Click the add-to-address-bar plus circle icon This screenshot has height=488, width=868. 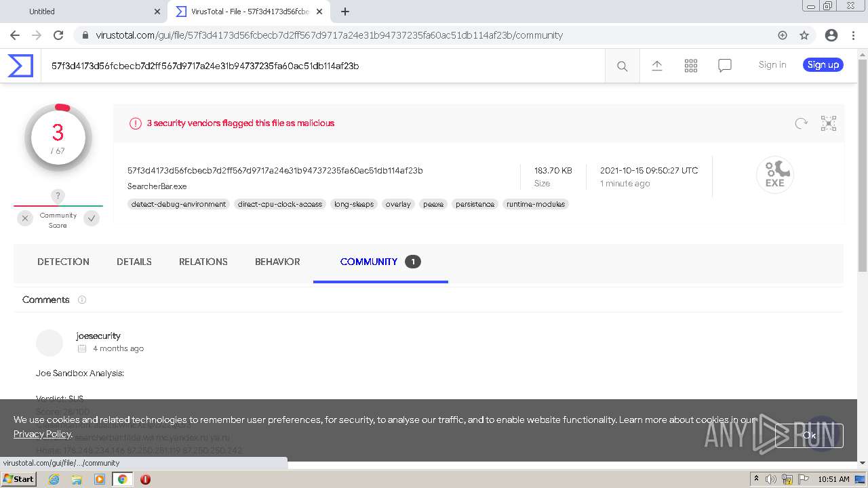tap(783, 35)
